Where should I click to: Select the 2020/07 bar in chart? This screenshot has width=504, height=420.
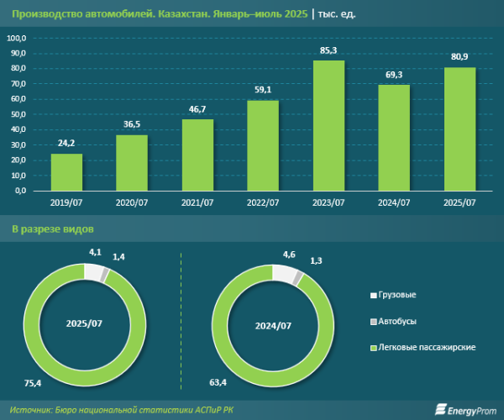click(132, 163)
